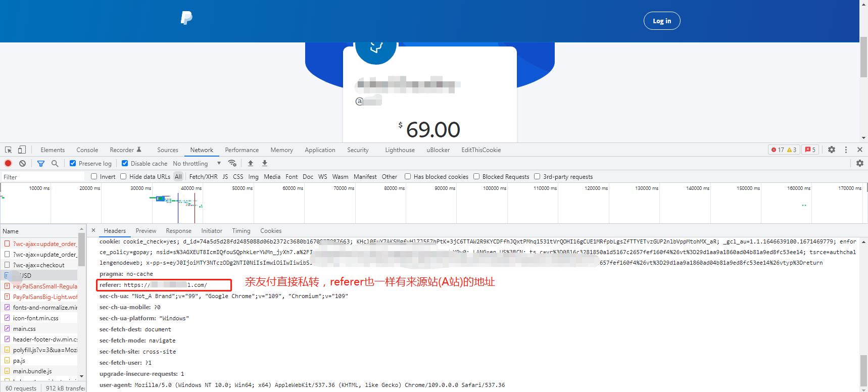This screenshot has width=868, height=392.
Task: Sort requests by Name column header
Action: coord(39,231)
